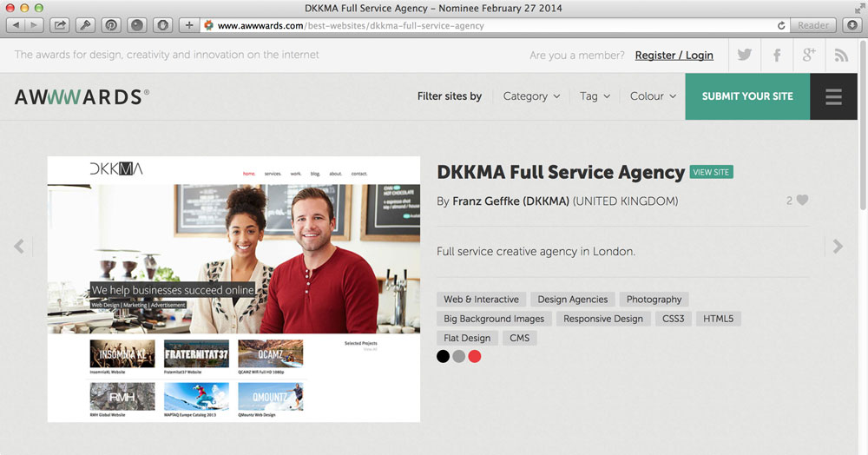Open Awwwards Twitter page icon
This screenshot has width=868, height=455.
tap(745, 55)
